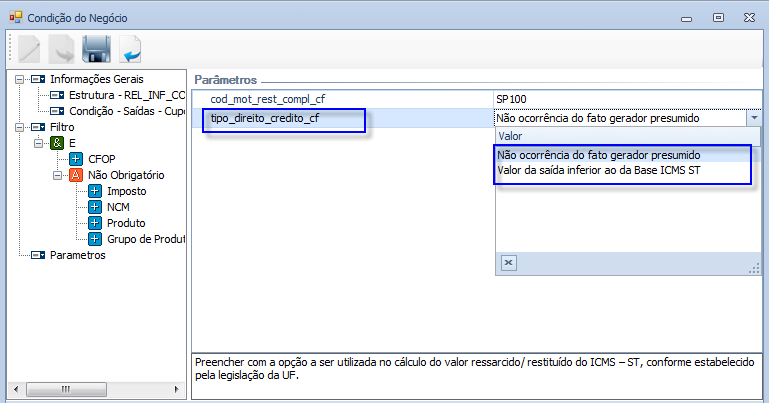The width and height of the screenshot is (769, 403).
Task: Select the Filtro tree item
Action: pos(62,127)
